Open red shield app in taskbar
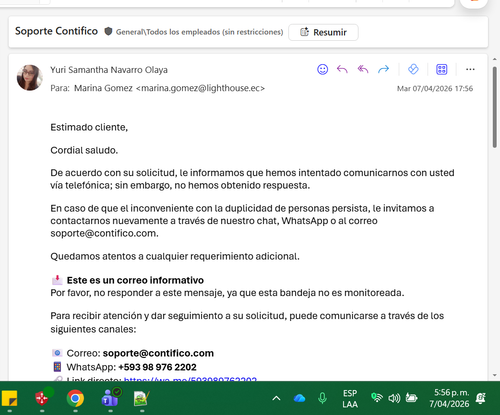The image size is (500, 415). pos(42,398)
